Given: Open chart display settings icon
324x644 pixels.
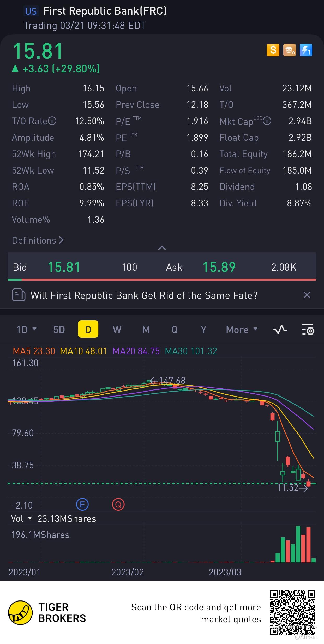Looking at the screenshot, I should click(308, 330).
